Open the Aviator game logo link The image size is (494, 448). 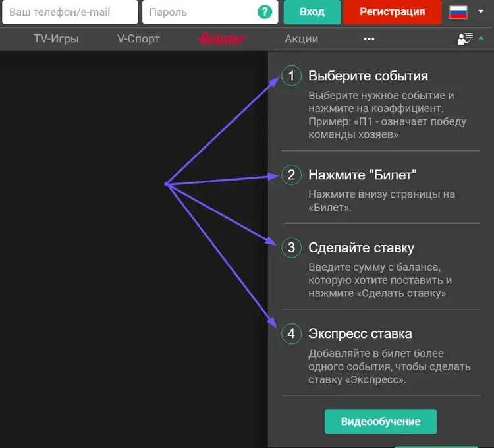(x=222, y=39)
